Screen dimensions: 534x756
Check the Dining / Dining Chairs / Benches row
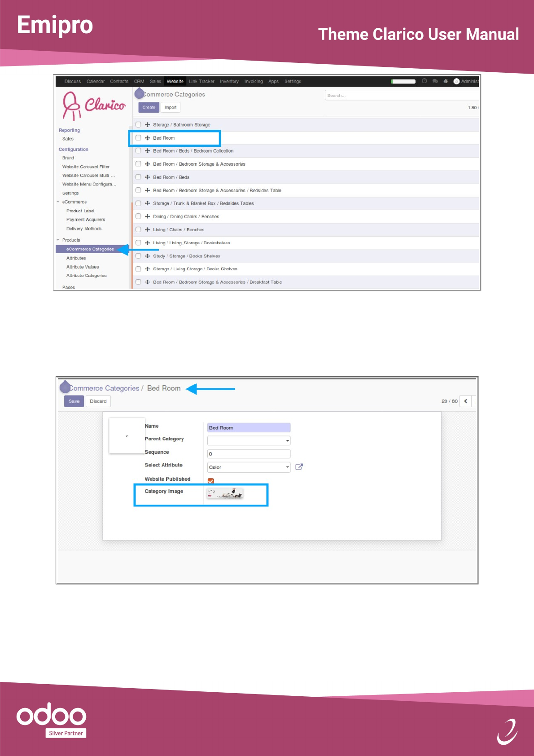click(138, 216)
